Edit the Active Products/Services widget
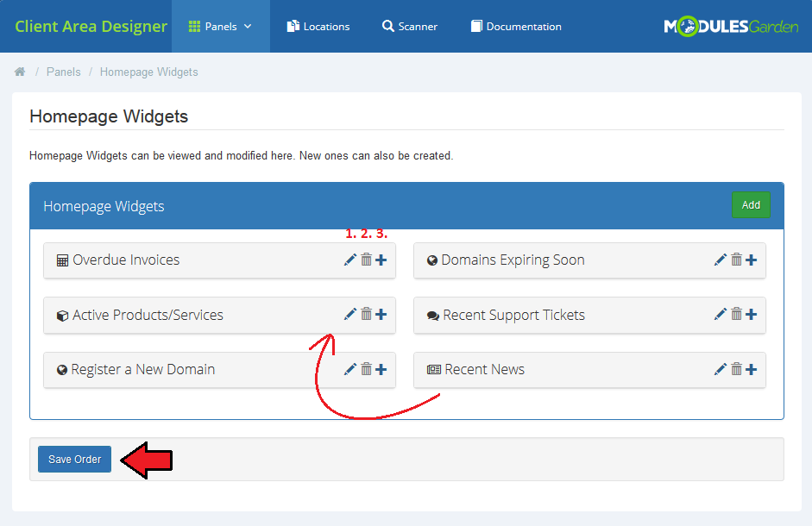The image size is (812, 526). (350, 314)
